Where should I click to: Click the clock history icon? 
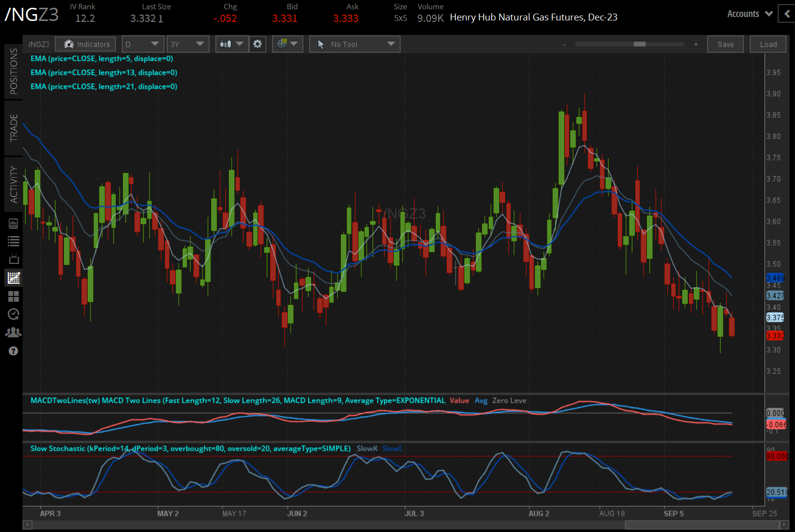pos(13,314)
